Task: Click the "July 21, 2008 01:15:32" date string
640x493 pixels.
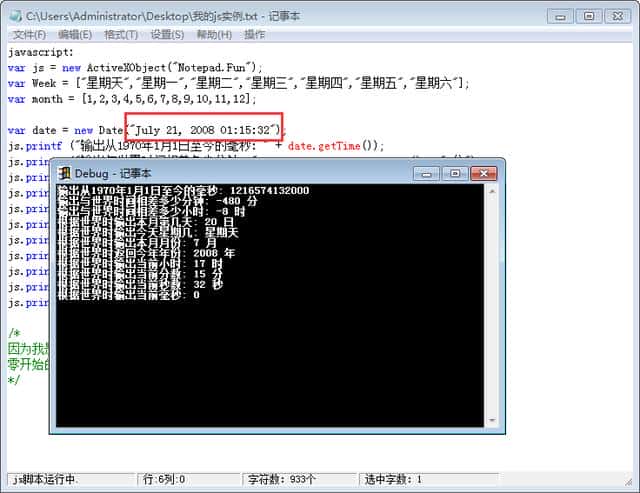Action: click(x=202, y=130)
